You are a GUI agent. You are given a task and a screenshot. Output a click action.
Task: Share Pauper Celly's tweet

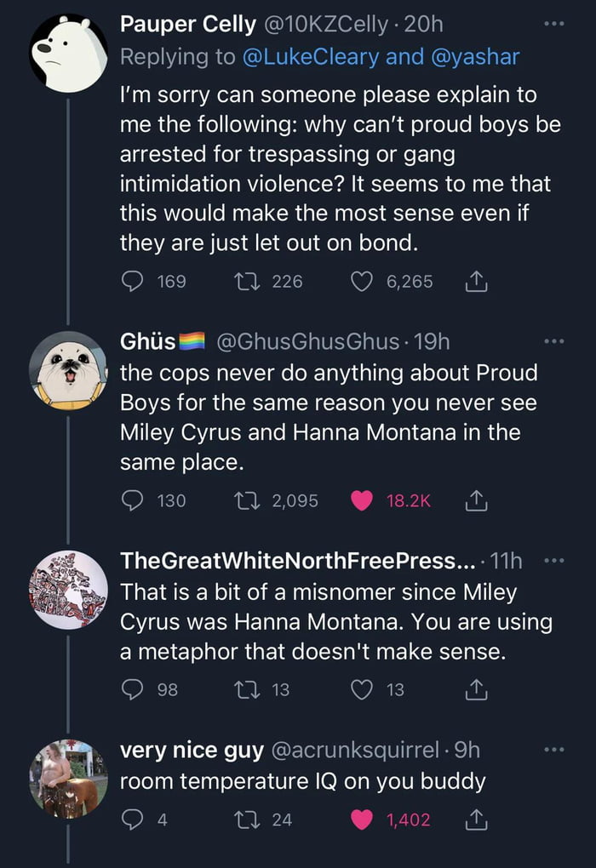tap(477, 281)
